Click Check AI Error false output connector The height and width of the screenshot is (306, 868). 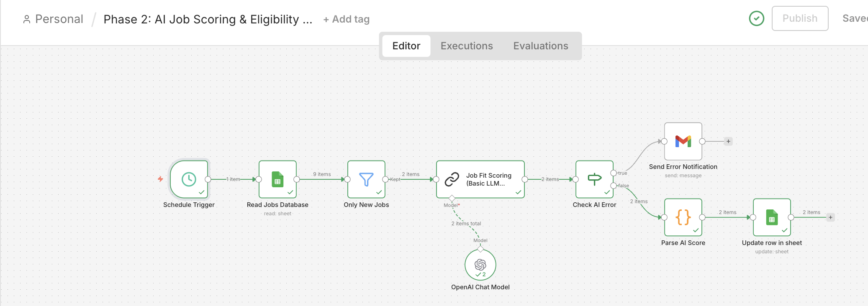tap(614, 186)
